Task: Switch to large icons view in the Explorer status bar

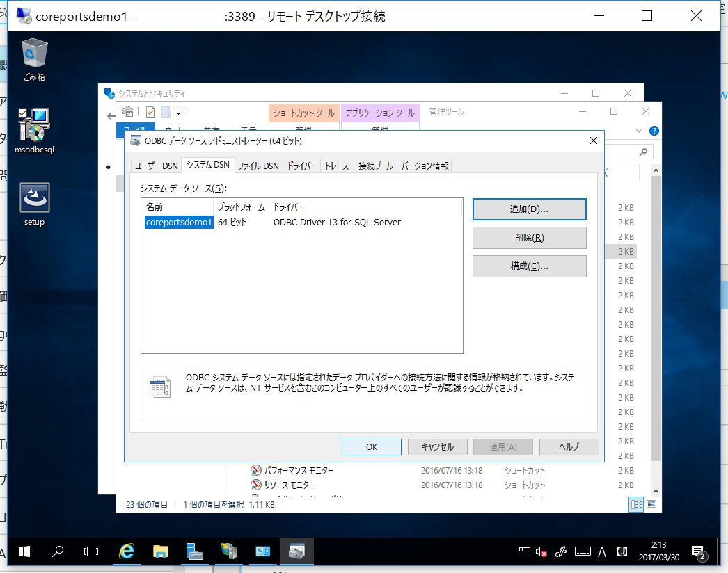Action: [x=651, y=504]
